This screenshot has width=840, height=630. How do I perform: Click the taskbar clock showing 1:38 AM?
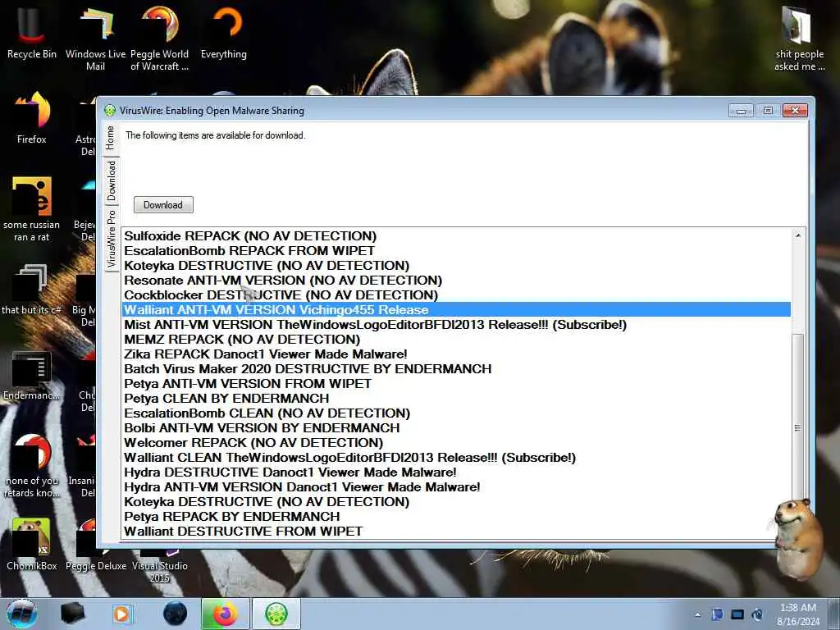click(798, 614)
